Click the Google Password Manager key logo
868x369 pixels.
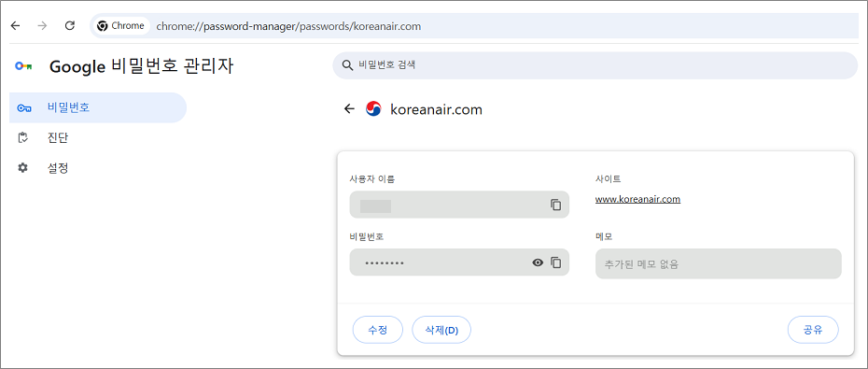point(23,66)
